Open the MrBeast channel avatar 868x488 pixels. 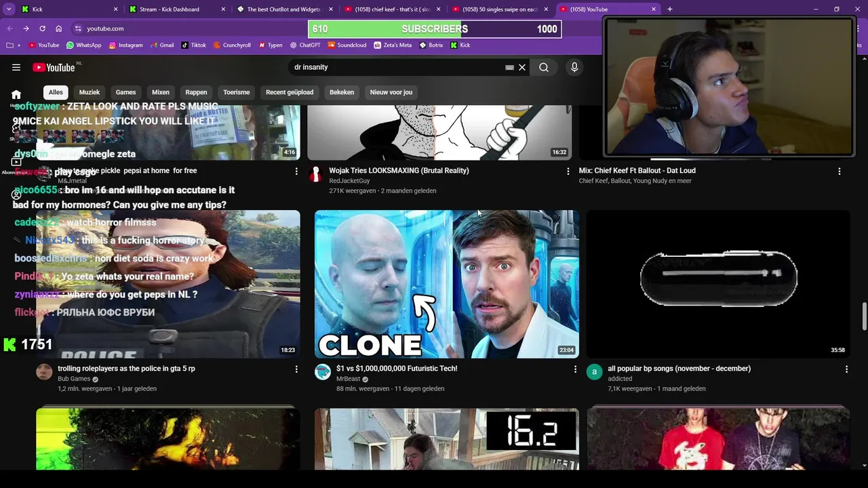(323, 371)
